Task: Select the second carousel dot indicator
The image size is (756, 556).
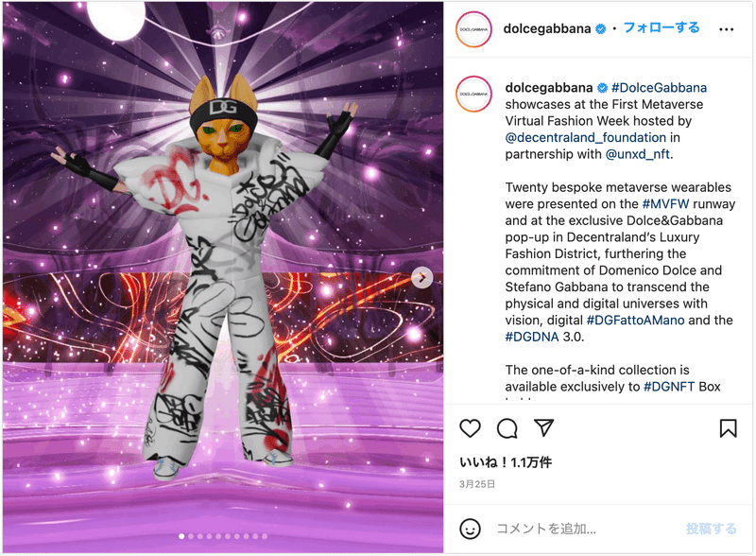Action: [191, 536]
